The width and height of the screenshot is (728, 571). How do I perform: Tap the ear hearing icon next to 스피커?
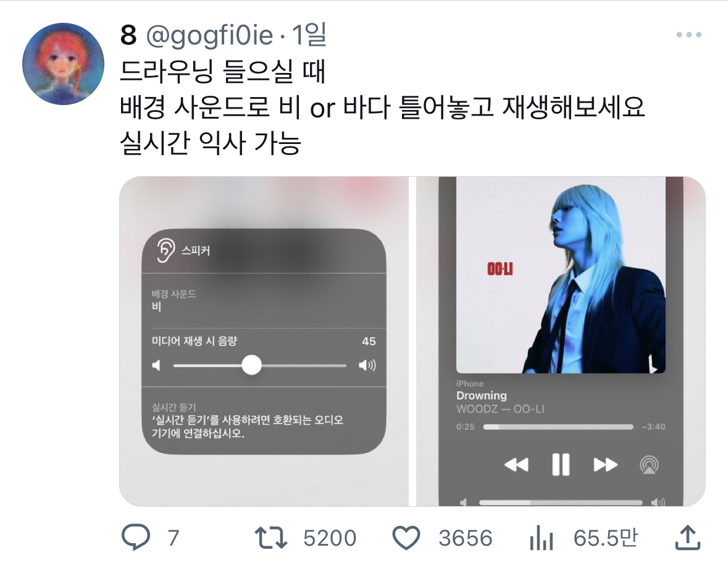[165, 250]
